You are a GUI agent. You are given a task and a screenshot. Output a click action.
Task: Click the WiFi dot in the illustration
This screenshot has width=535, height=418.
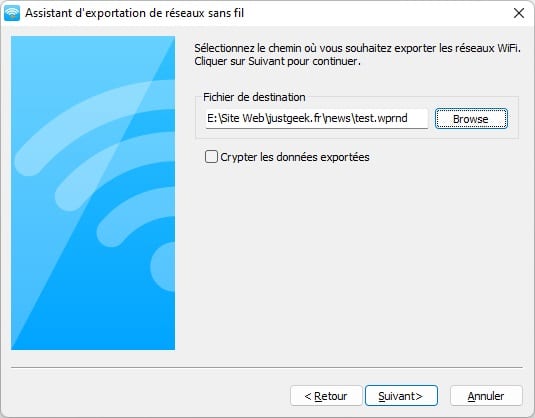tap(165, 267)
